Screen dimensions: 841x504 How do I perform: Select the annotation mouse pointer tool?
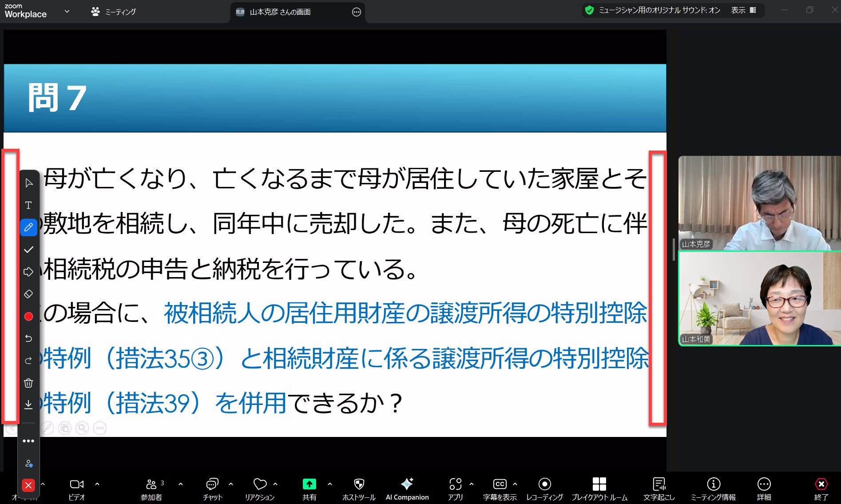[28, 183]
